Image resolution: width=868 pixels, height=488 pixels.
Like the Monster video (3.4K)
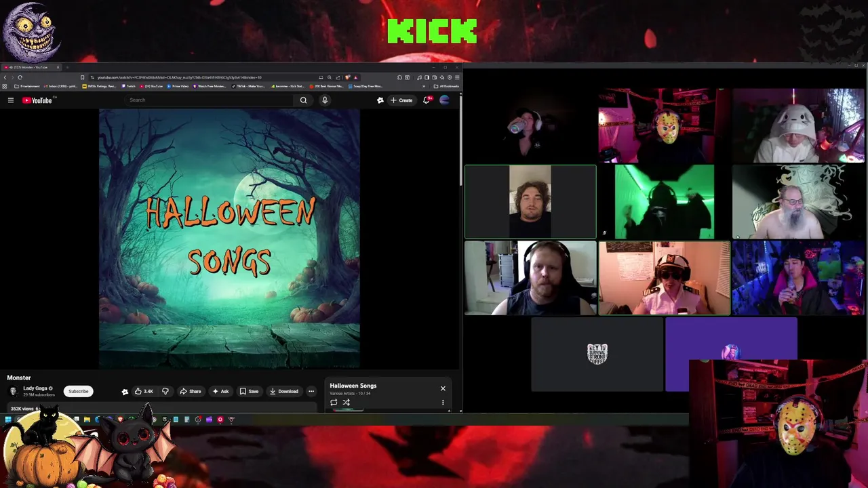coord(144,391)
